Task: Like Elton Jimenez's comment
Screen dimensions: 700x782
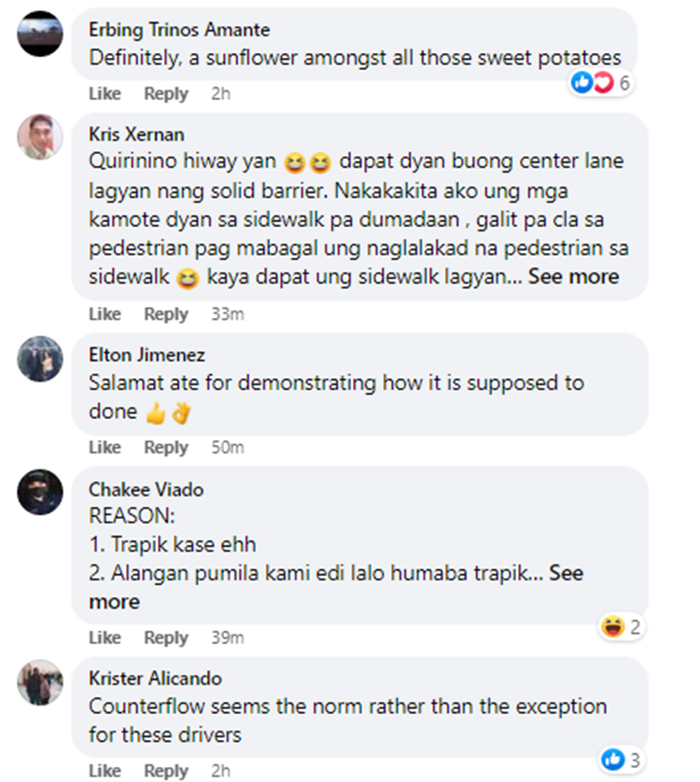Action: coord(105,447)
